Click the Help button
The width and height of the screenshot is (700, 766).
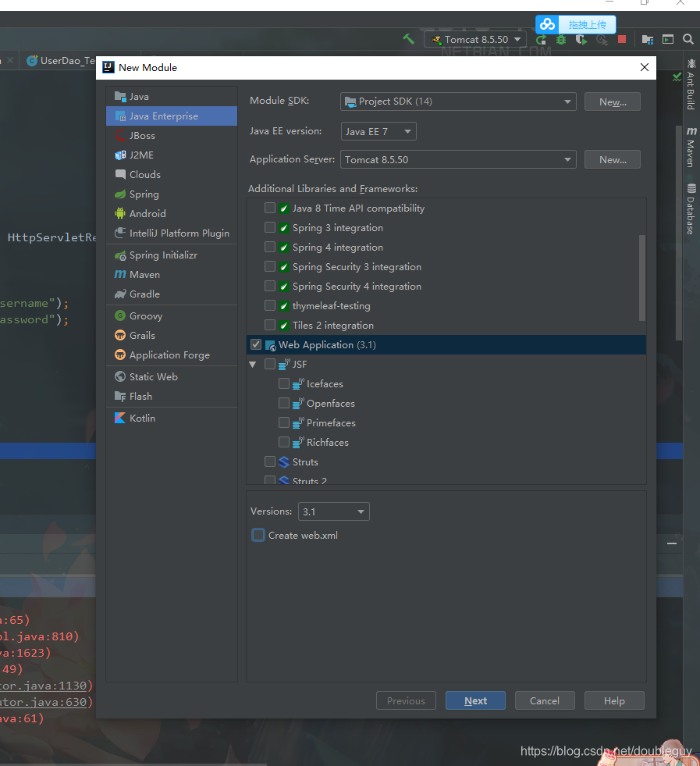point(614,700)
